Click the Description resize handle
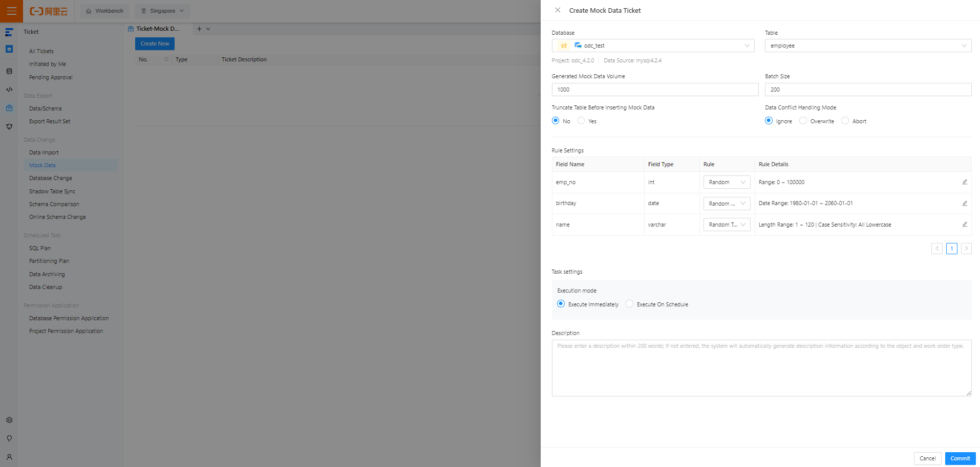Image resolution: width=980 pixels, height=467 pixels. click(968, 393)
